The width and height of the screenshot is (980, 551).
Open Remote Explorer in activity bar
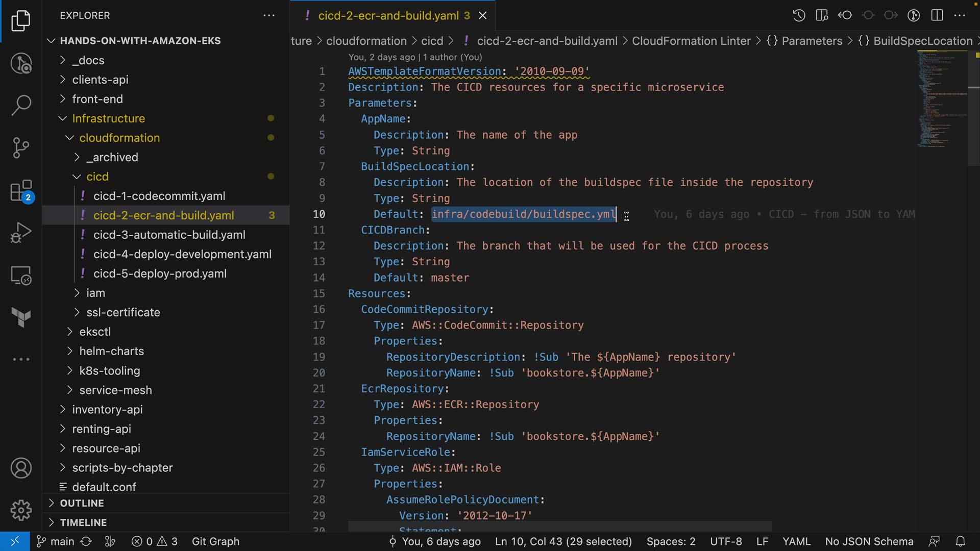click(21, 275)
